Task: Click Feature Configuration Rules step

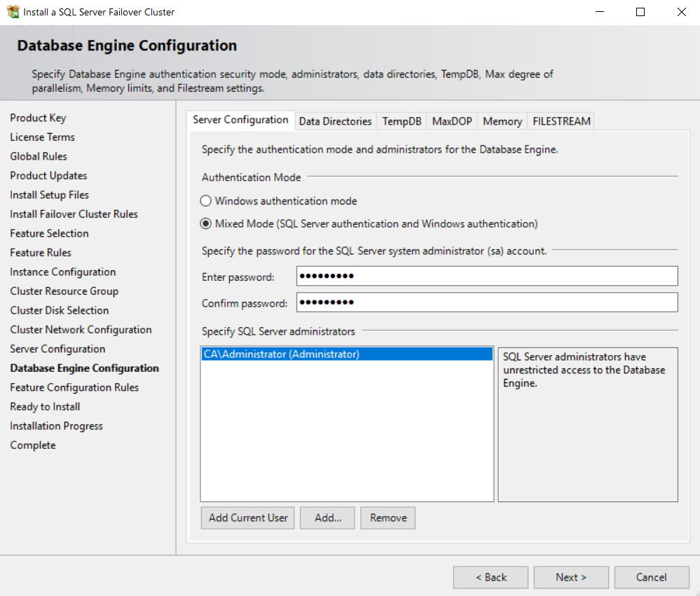Action: [74, 387]
